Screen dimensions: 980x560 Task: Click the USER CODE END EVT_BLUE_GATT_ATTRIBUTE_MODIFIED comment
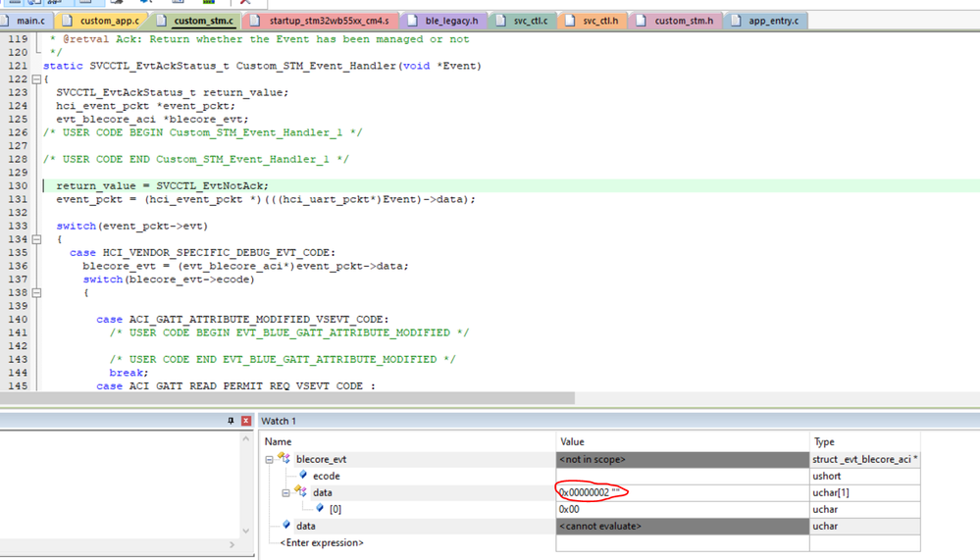pyautogui.click(x=283, y=359)
